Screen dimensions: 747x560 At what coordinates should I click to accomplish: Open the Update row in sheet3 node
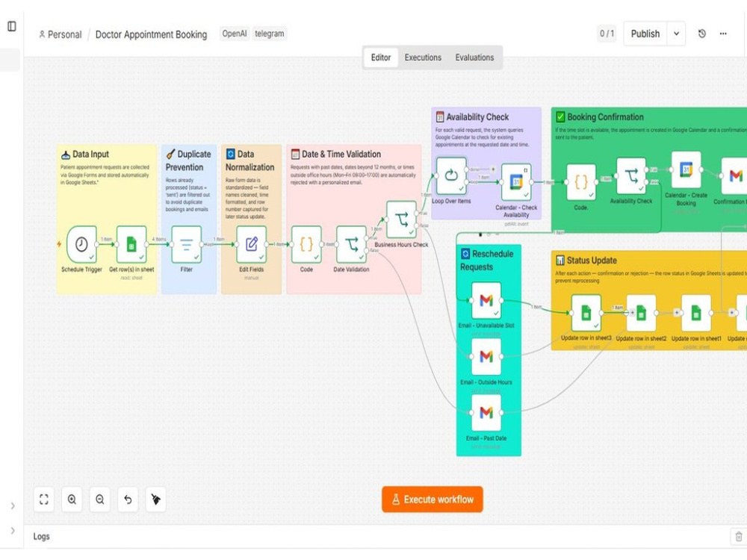(586, 313)
